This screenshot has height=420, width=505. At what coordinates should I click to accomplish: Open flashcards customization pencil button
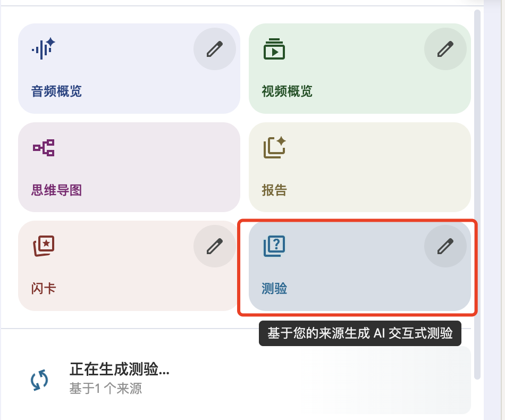[x=215, y=246]
